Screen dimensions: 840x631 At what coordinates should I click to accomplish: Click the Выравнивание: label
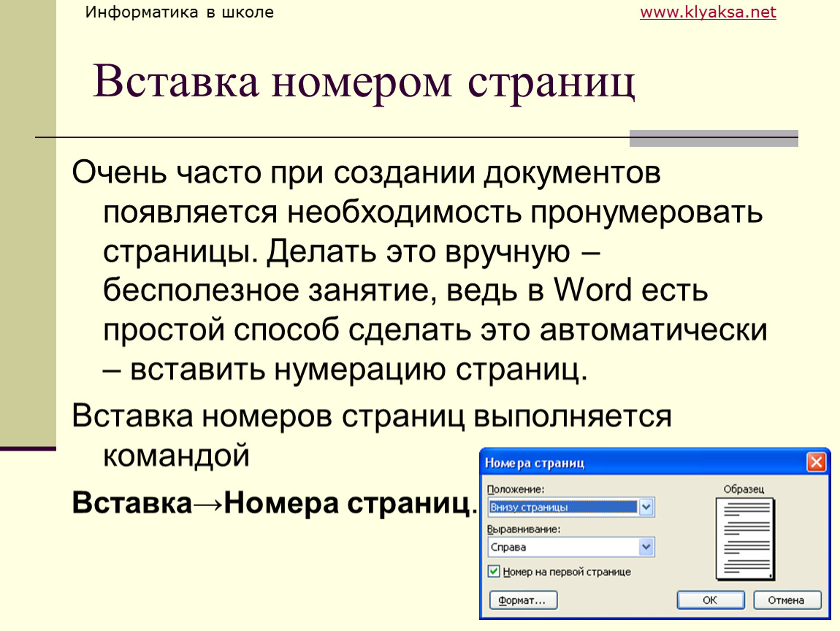pyautogui.click(x=524, y=529)
